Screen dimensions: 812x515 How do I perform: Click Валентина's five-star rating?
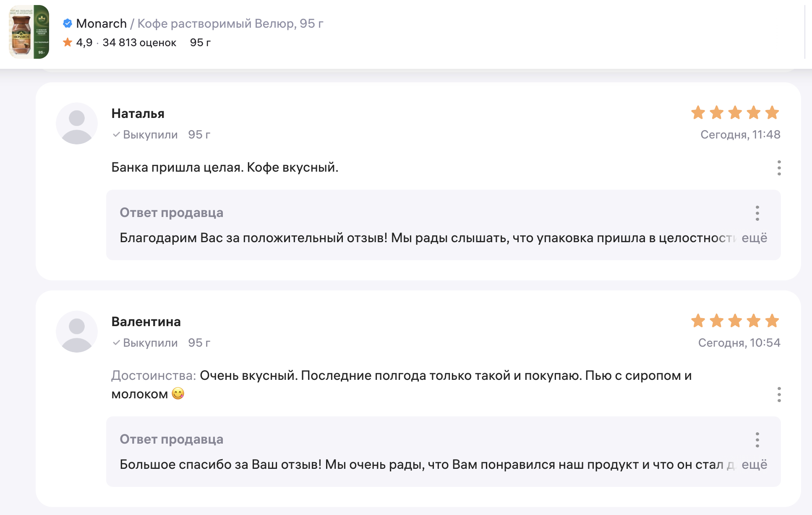click(735, 321)
